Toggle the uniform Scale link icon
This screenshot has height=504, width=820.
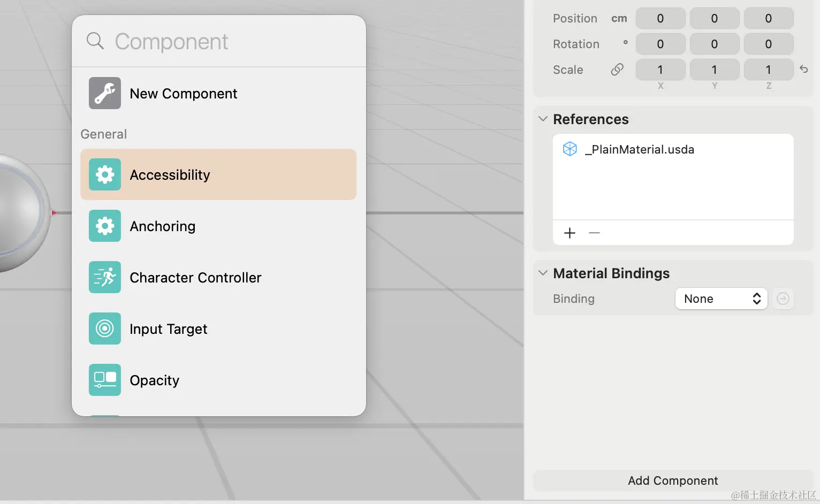point(617,70)
